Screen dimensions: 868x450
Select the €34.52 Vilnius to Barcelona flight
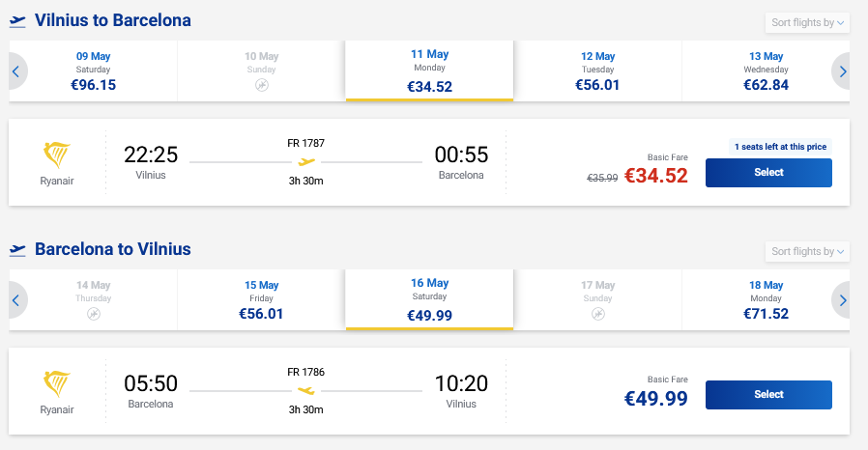768,173
